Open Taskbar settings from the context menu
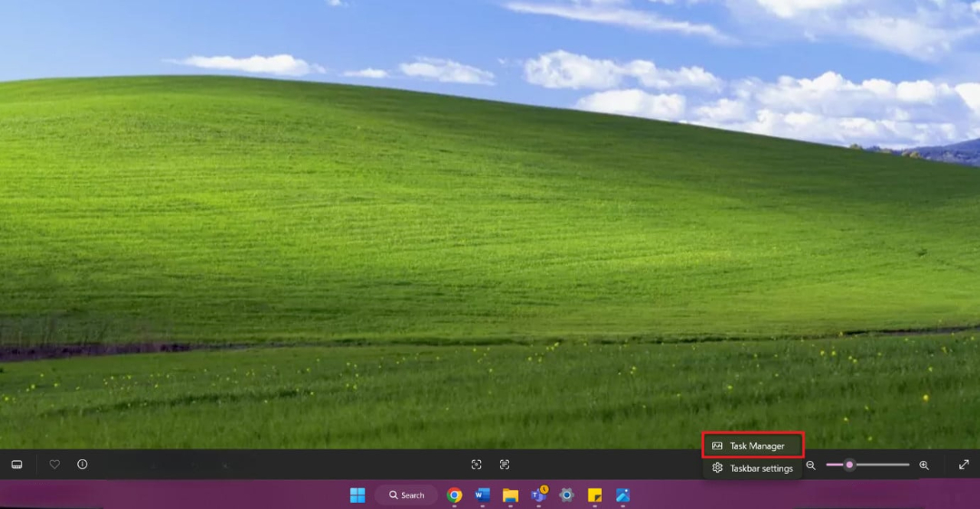The width and height of the screenshot is (980, 509). coord(752,468)
